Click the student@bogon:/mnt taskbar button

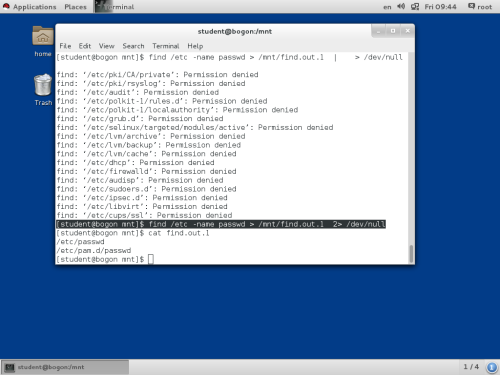click(x=65, y=367)
